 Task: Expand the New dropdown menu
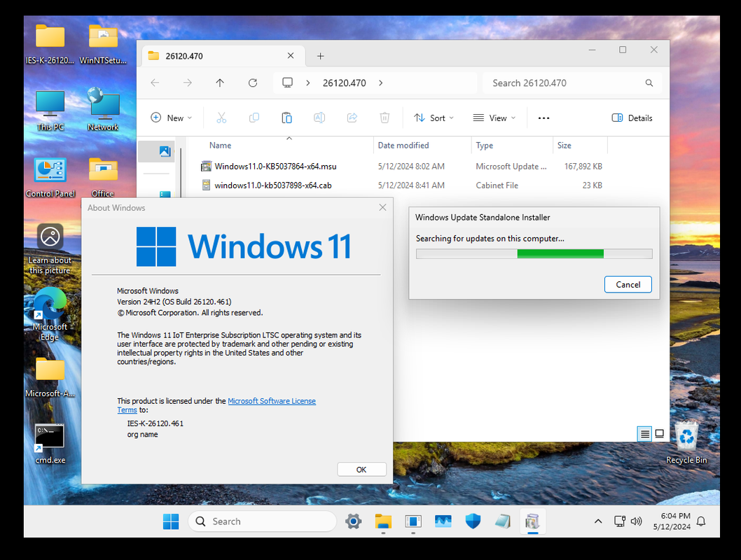[x=171, y=118]
